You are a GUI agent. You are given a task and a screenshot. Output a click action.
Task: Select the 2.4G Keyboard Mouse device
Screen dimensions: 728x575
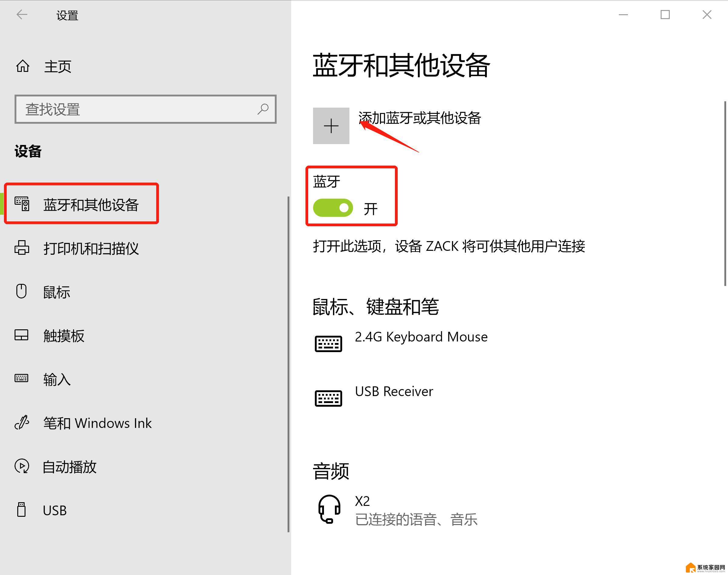pyautogui.click(x=421, y=337)
